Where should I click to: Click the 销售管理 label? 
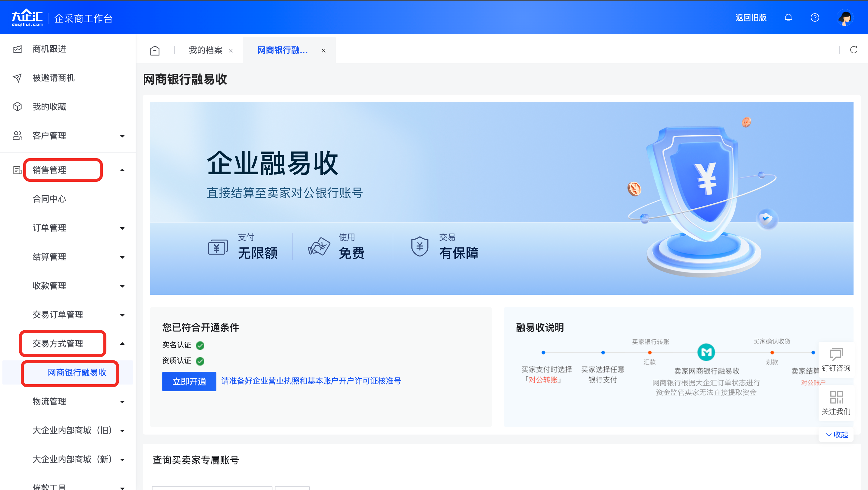pos(49,170)
